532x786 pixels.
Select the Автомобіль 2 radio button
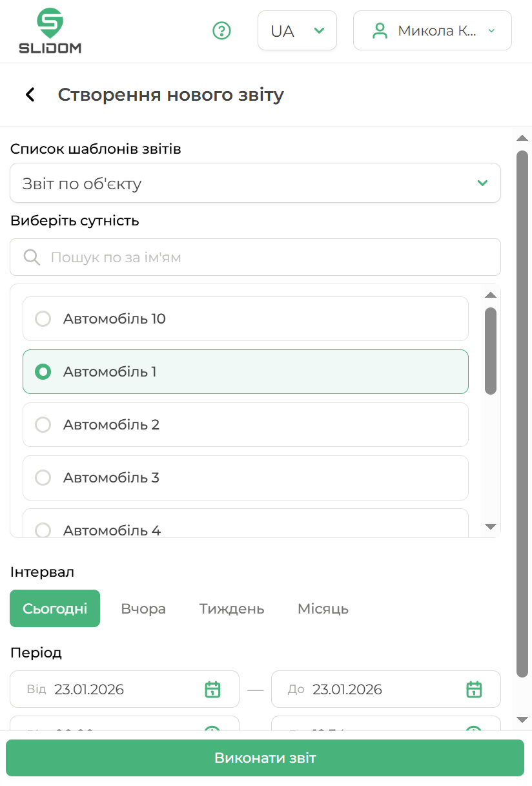43,424
